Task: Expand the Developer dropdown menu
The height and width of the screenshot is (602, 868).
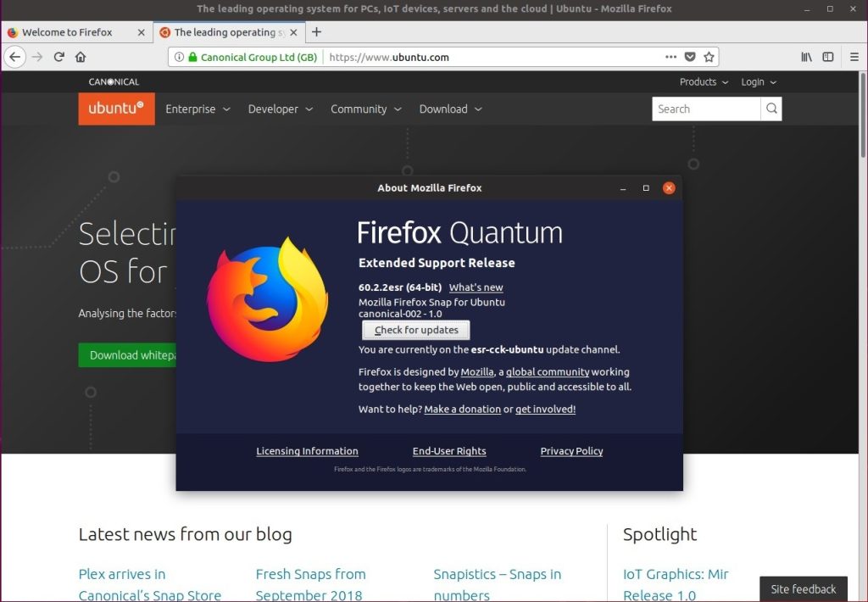Action: (280, 109)
